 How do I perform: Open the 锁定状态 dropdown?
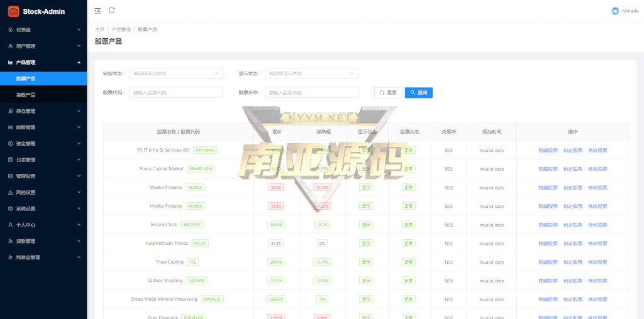tap(175, 73)
